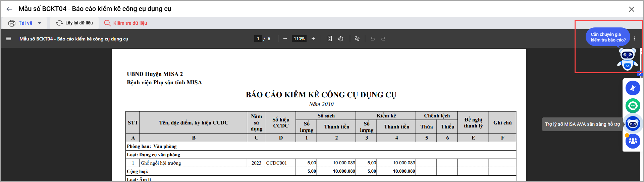This screenshot has width=644, height=182.
Task: Click the 110% zoom level field
Action: click(x=299, y=39)
